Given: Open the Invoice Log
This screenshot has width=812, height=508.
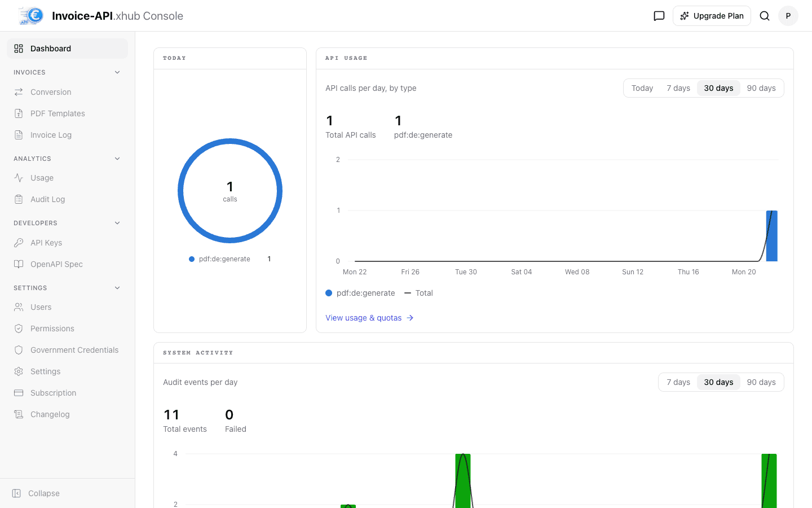Looking at the screenshot, I should click(x=67, y=135).
